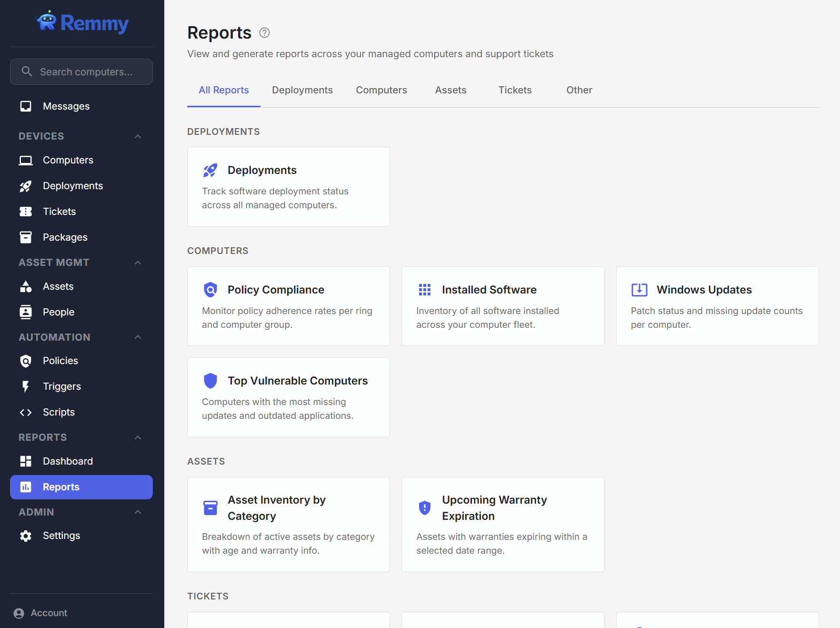Screen dimensions: 840x628
Task: View the Top Vulnerable Computers report
Action: tap(288, 397)
